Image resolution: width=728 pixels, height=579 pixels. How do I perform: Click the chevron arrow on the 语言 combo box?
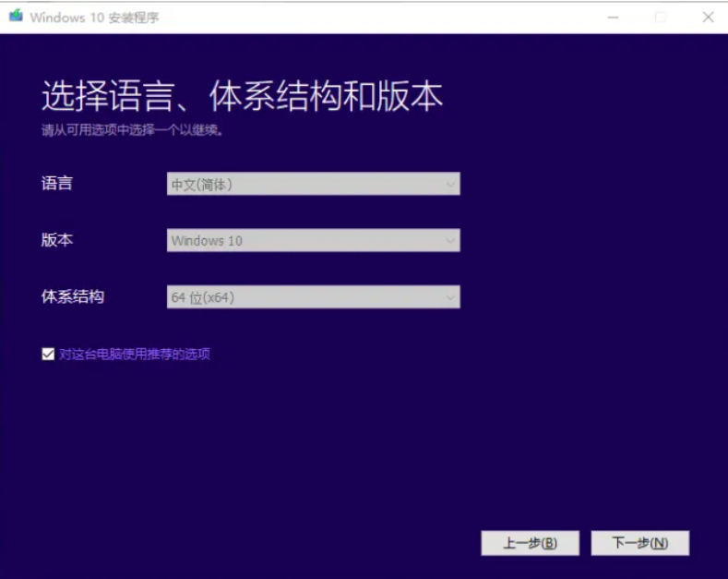point(450,185)
